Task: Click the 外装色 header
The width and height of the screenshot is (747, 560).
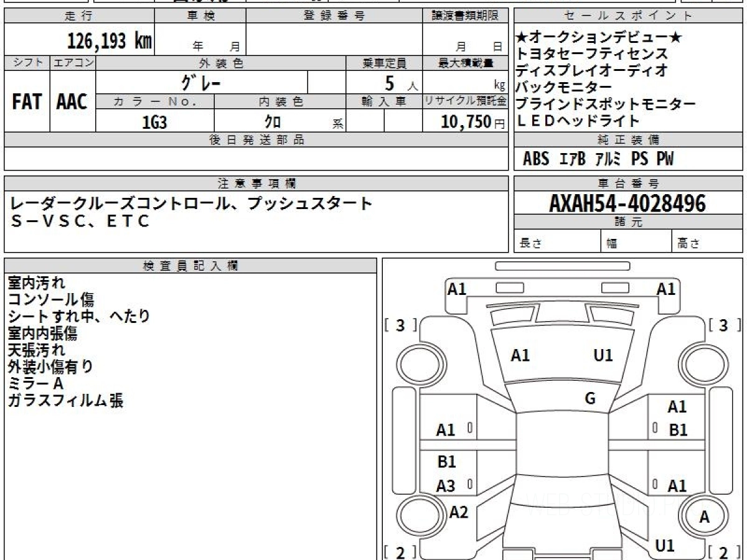Action: tap(221, 63)
